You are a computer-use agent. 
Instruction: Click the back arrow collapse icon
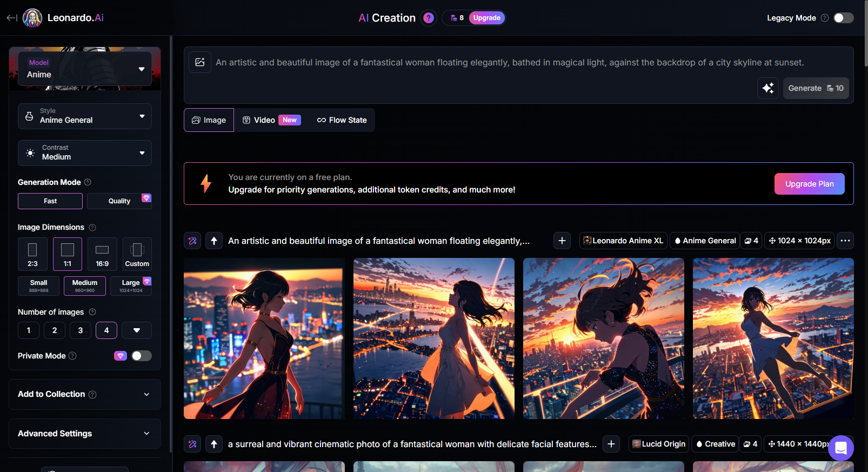coord(12,18)
